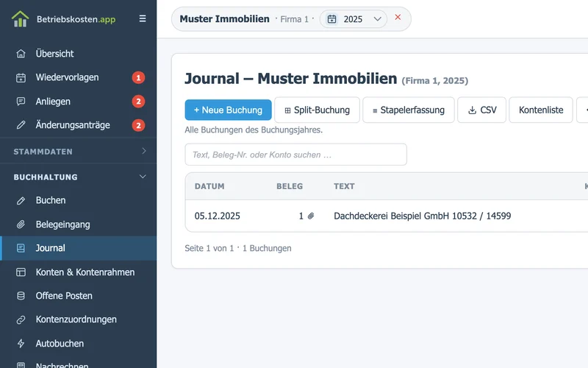Click the red X to clear company selection
This screenshot has height=368, width=588.
pyautogui.click(x=398, y=17)
